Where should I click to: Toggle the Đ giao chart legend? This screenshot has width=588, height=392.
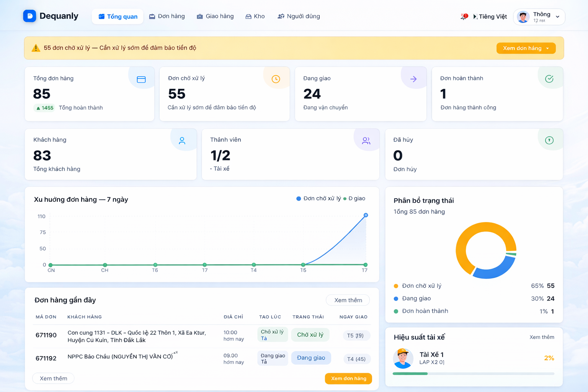pyautogui.click(x=354, y=198)
